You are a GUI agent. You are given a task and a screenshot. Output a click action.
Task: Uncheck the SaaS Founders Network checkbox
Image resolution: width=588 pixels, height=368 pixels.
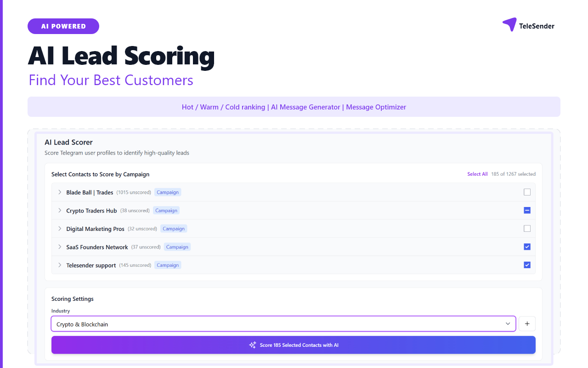coord(527,247)
